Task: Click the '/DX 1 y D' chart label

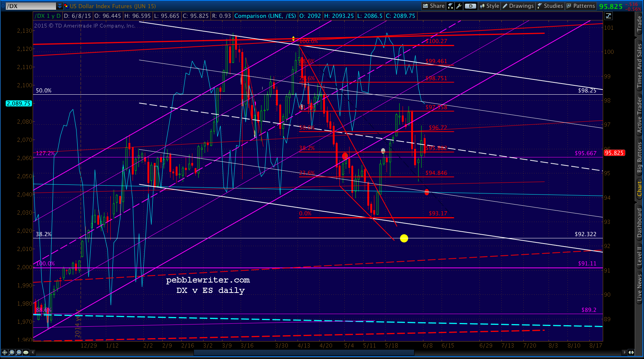Action: (x=48, y=16)
